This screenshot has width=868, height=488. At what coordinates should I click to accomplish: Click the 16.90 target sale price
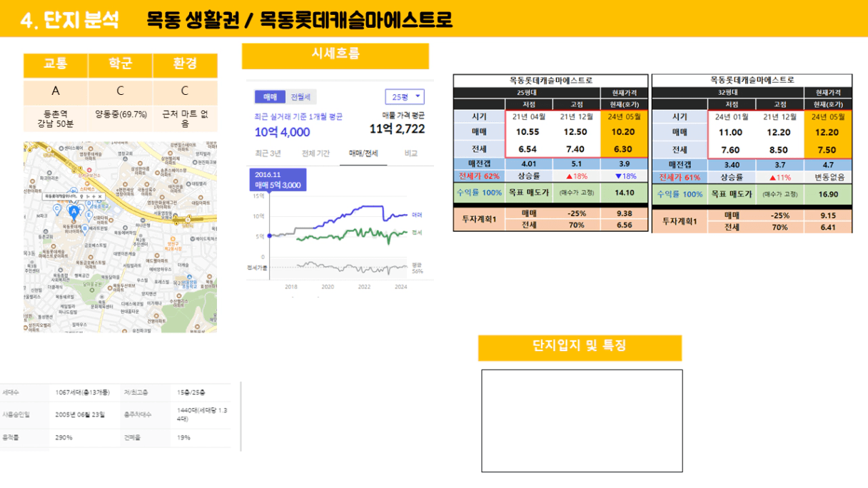(828, 194)
